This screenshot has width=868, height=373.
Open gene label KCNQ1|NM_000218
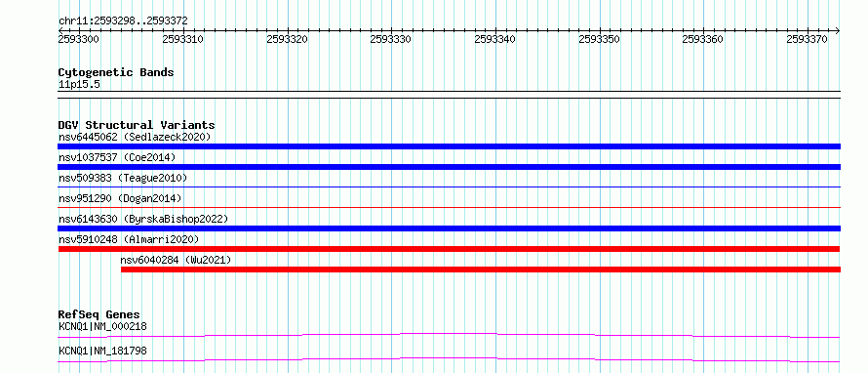click(x=102, y=326)
